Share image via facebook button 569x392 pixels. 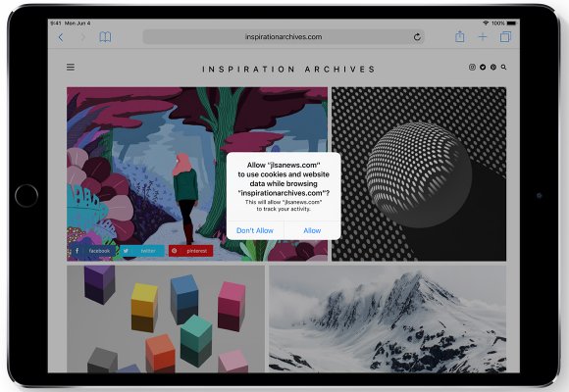pos(93,251)
